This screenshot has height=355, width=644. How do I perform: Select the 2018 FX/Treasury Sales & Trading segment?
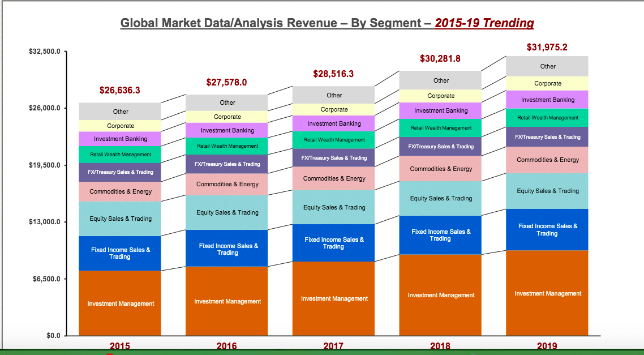click(440, 146)
